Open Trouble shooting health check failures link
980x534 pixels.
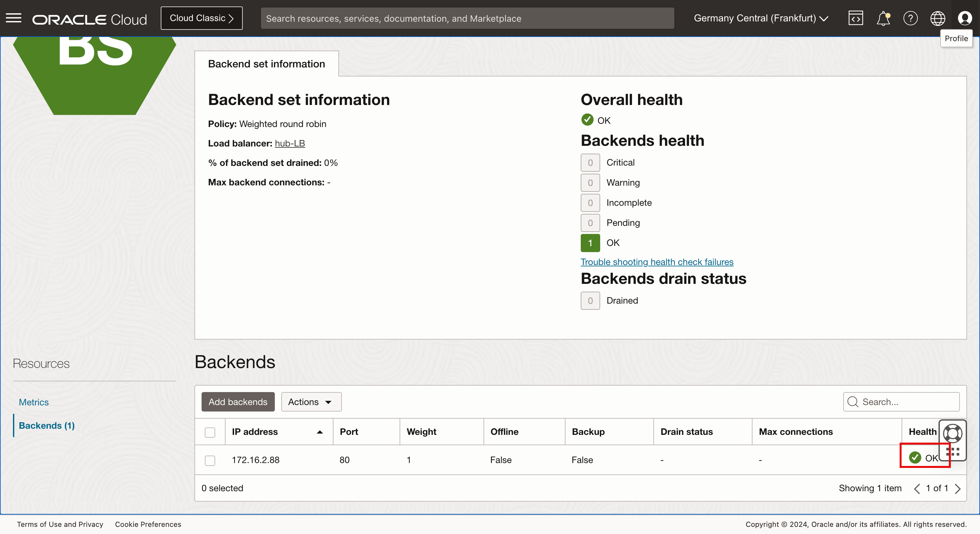click(x=657, y=262)
